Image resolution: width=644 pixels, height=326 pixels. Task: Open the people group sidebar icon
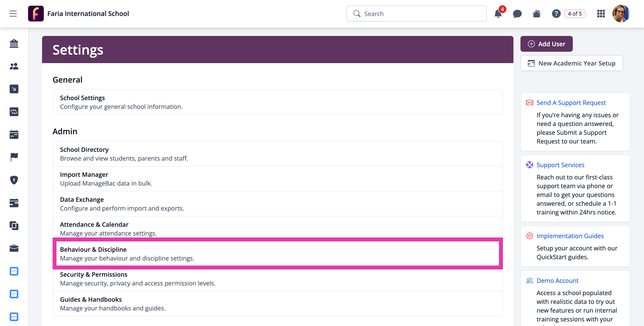[x=14, y=66]
